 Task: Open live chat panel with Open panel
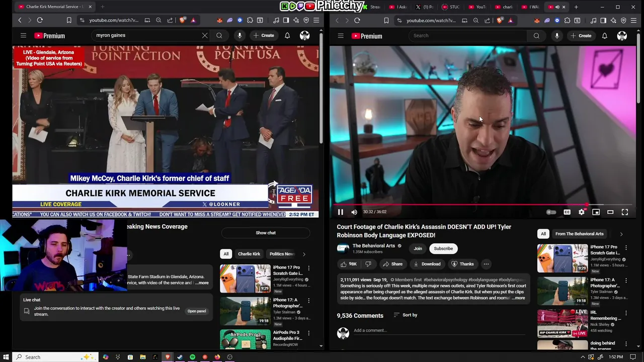(x=197, y=311)
